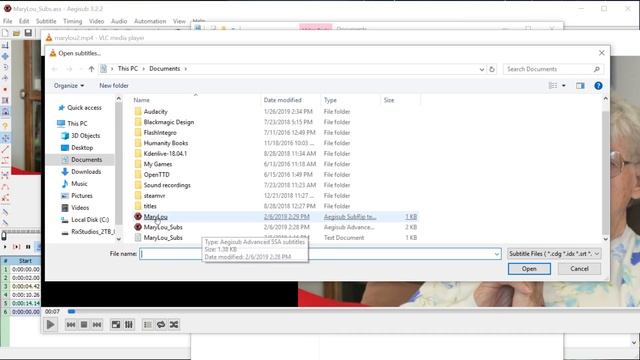Open dialog help icon
The height and width of the screenshot is (360, 640).
point(598,86)
